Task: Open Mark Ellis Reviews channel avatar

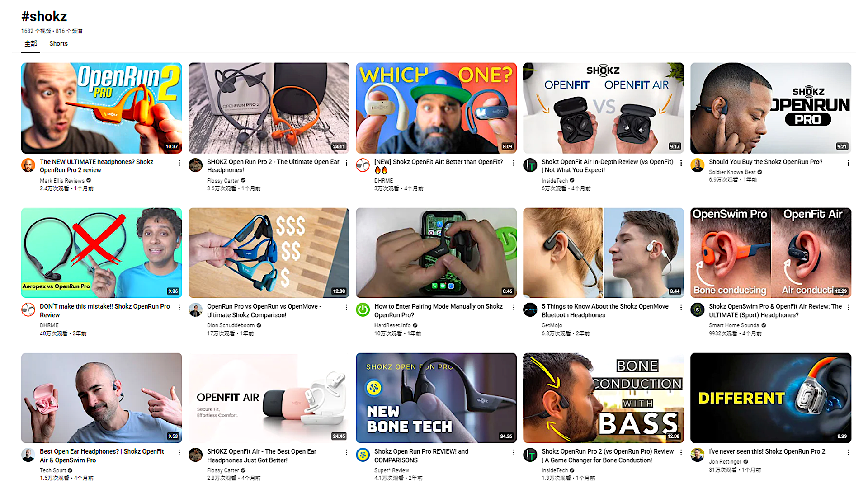Action: (28, 165)
